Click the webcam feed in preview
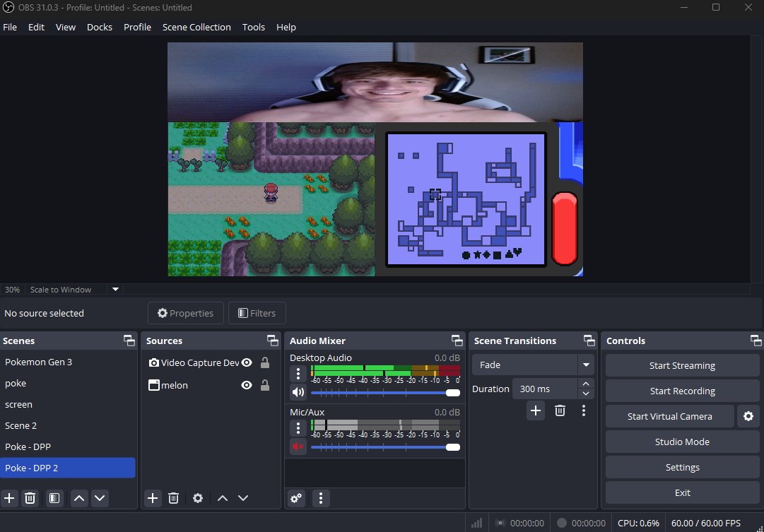The image size is (764, 532). point(375,82)
